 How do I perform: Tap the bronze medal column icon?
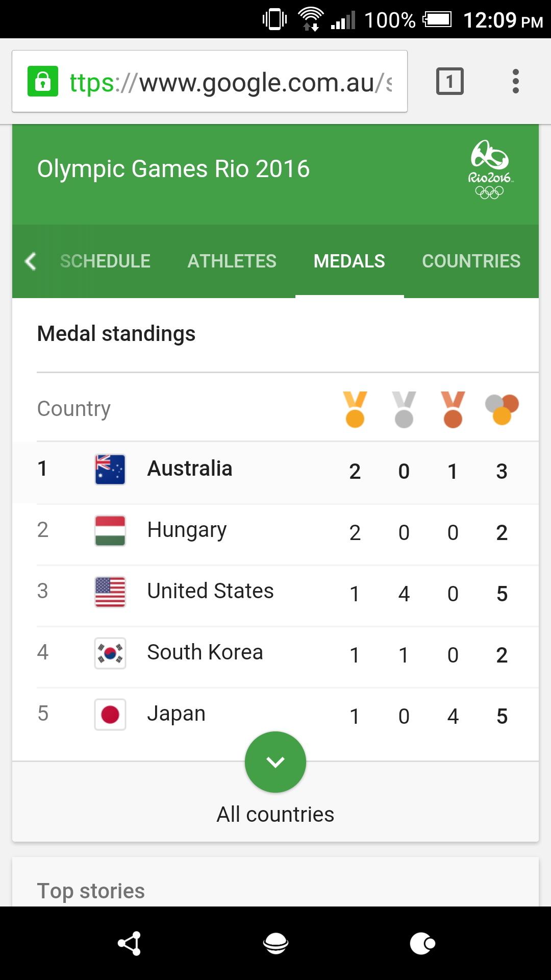pos(453,409)
